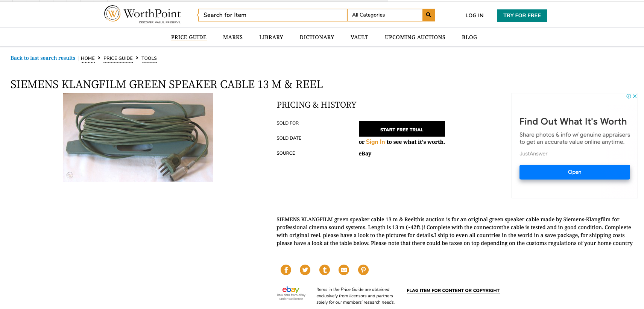Share item on Twitter
Screen dimensions: 644x309
pyautogui.click(x=305, y=270)
